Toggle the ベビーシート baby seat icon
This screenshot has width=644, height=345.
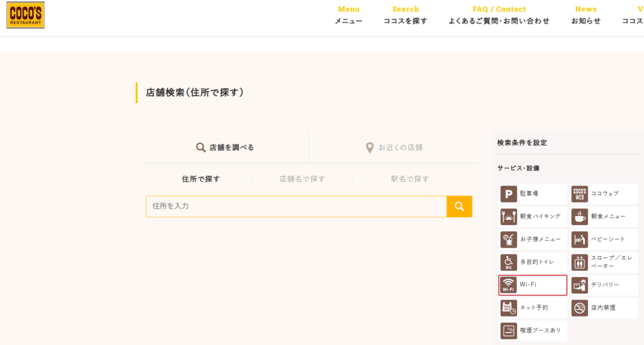click(x=579, y=239)
